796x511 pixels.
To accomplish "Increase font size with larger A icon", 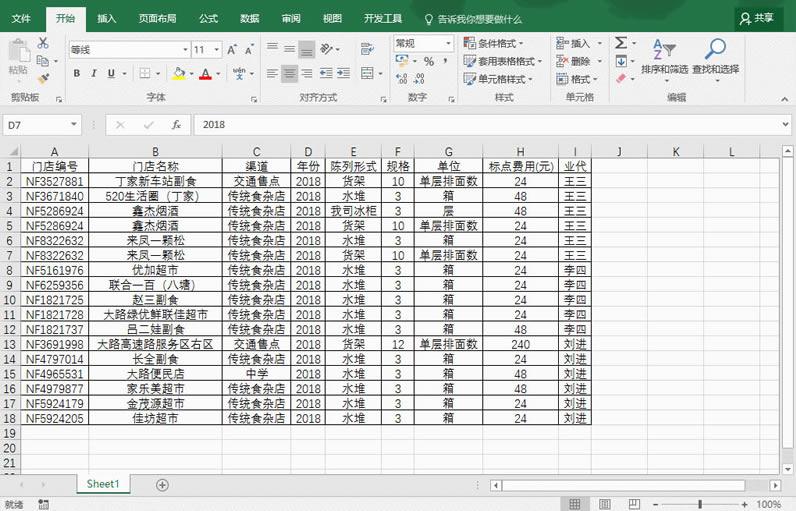I will [x=231, y=50].
